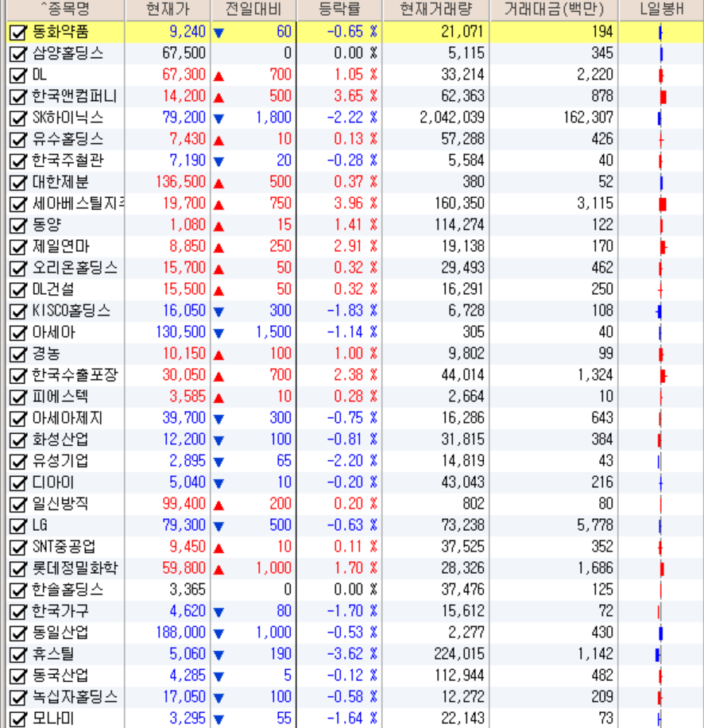The height and width of the screenshot is (728, 704).
Task: Select the 일신방직 stock name
Action: 60,504
